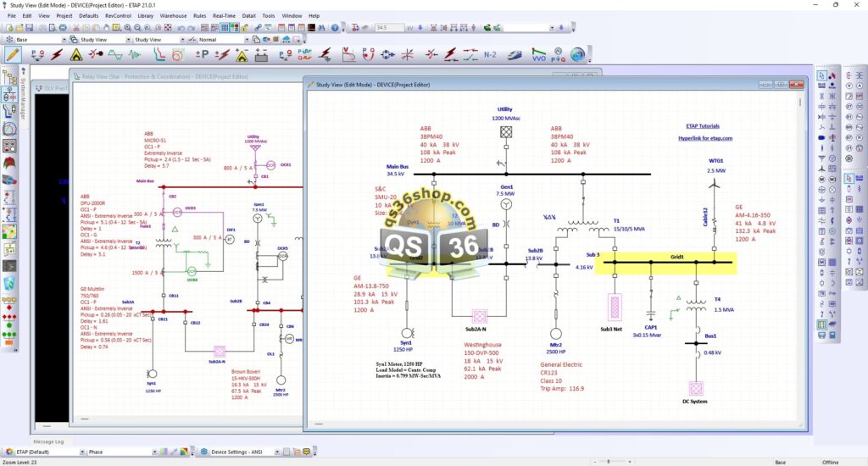This screenshot has height=466, width=868.
Task: Open the VVO study mode icon
Action: click(538, 54)
